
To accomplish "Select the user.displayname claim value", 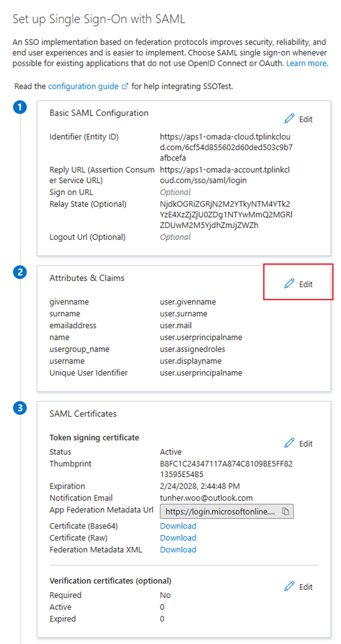I will [191, 361].
